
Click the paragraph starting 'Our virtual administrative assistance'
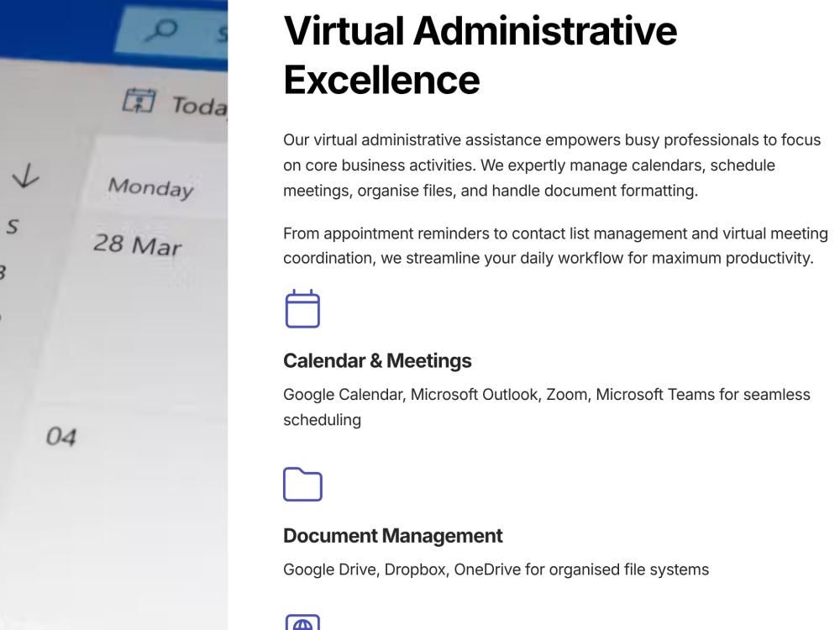[552, 165]
